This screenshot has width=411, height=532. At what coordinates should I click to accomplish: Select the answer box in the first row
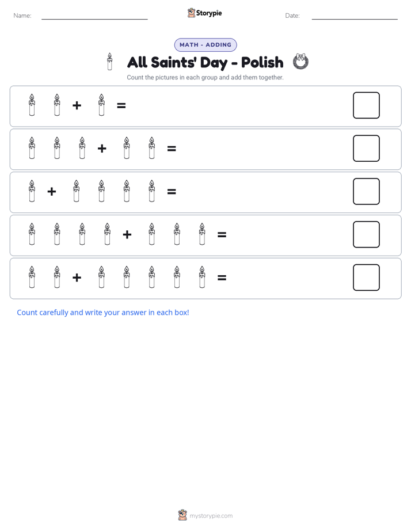[x=366, y=105]
